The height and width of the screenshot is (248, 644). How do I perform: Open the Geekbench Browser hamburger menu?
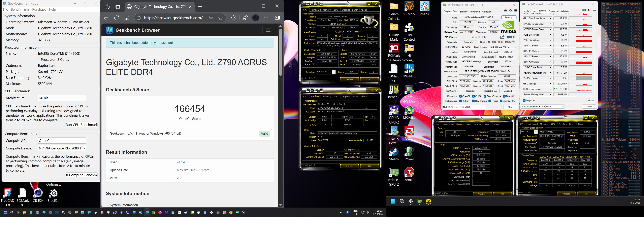point(268,30)
